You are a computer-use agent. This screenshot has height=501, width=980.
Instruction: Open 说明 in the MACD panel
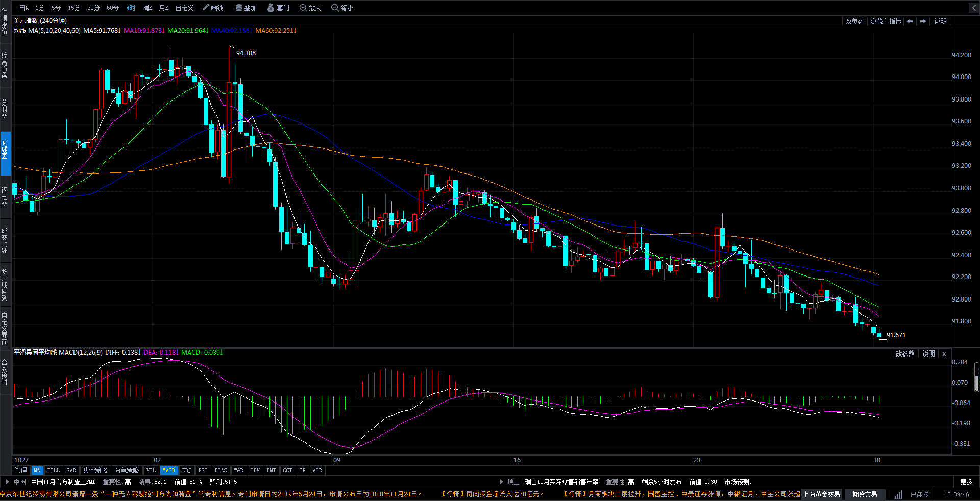point(928,354)
